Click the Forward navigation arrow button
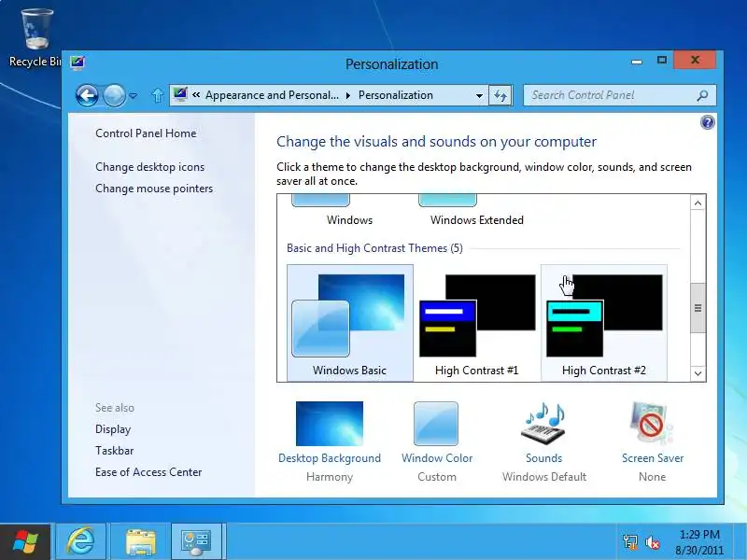This screenshot has width=747, height=560. pyautogui.click(x=114, y=95)
